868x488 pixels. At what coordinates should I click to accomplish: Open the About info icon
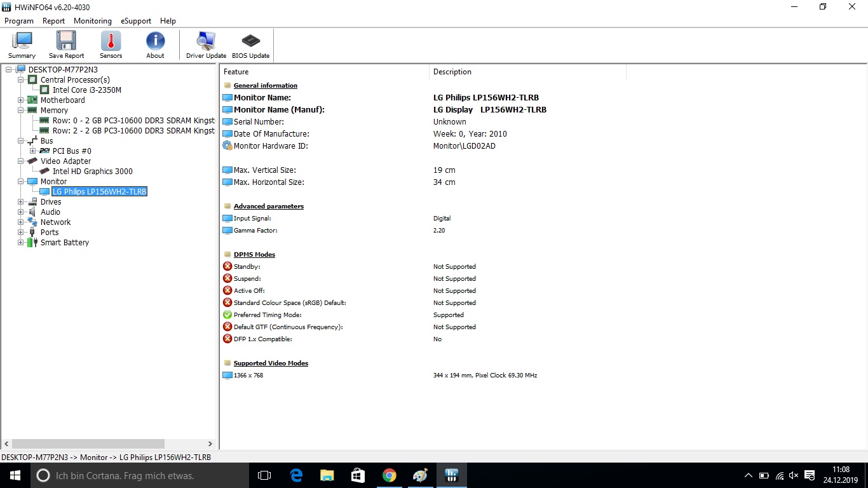(x=155, y=45)
